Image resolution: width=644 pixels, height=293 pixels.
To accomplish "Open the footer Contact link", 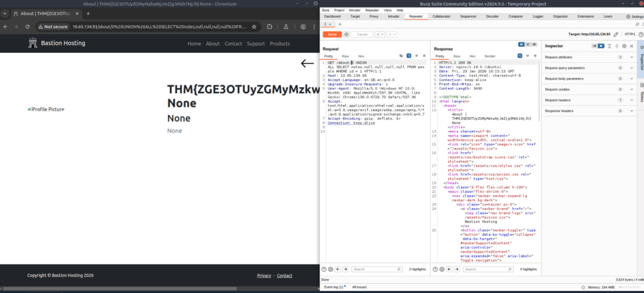I will (285, 276).
